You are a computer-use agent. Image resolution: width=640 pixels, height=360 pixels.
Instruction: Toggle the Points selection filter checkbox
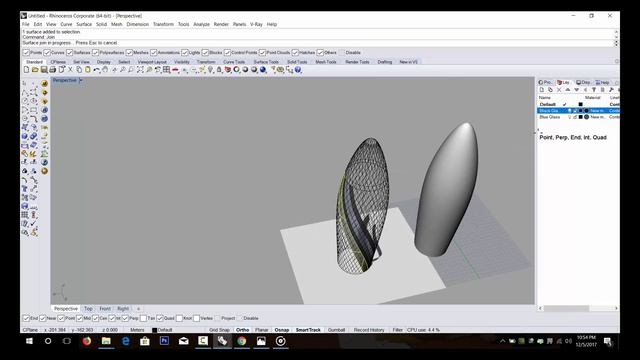[26, 53]
